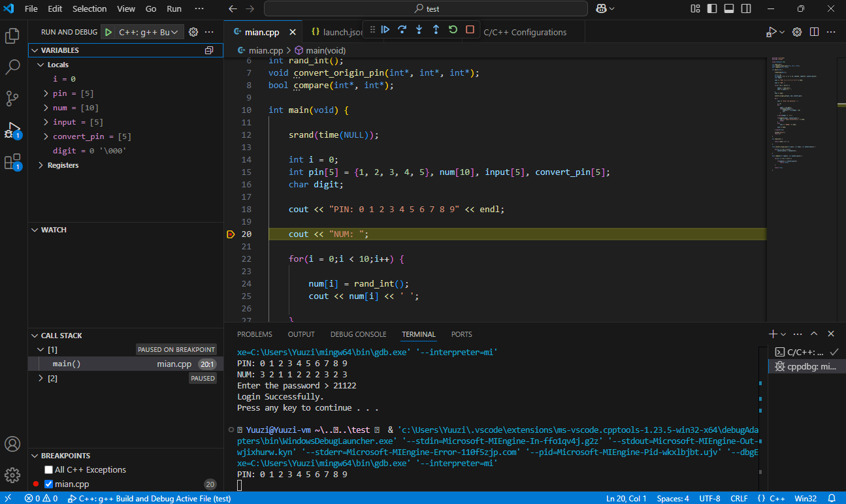Screen dimensions: 846x504
Task: Toggle the breakpoint marker on line 20
Action: 231,234
